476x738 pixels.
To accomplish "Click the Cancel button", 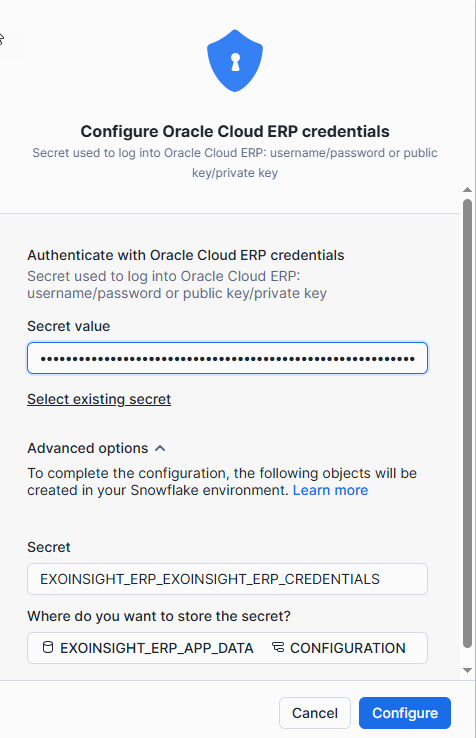I will tap(315, 713).
